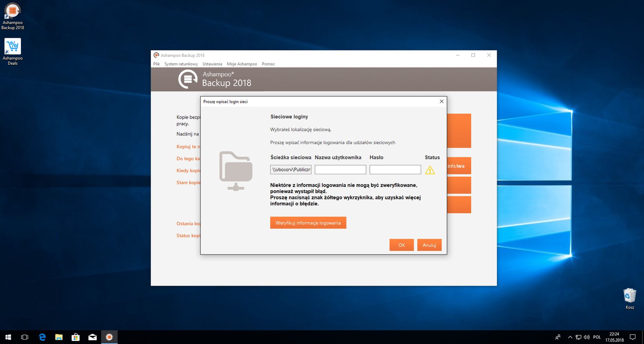This screenshot has height=344, width=644.
Task: Click Ashampoo Backup taskbar button
Action: point(109,337)
